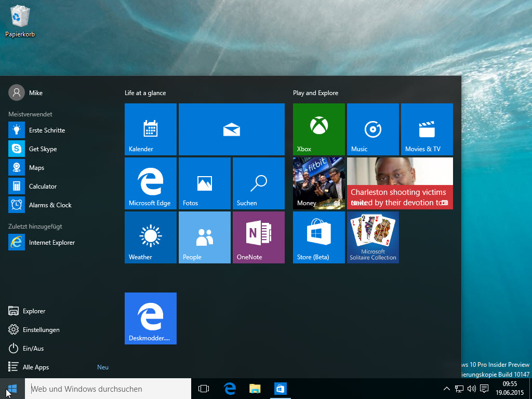Expand hidden system tray icons

pyautogui.click(x=446, y=389)
